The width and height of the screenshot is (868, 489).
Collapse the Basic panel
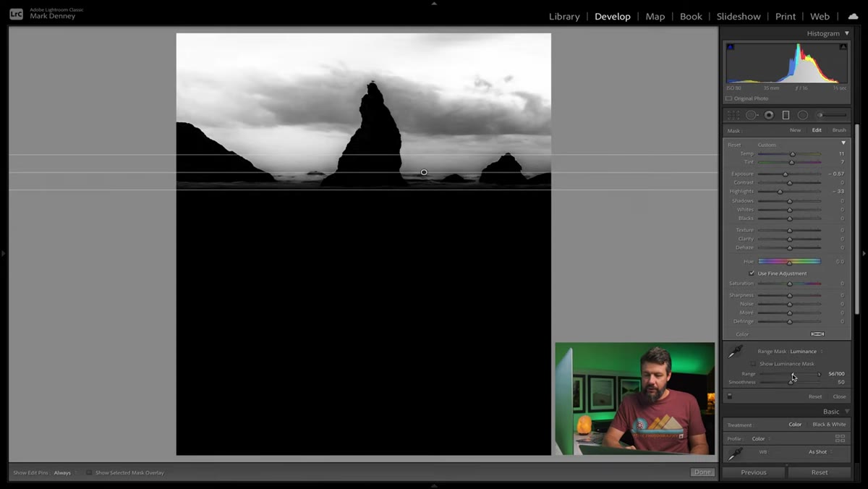847,412
